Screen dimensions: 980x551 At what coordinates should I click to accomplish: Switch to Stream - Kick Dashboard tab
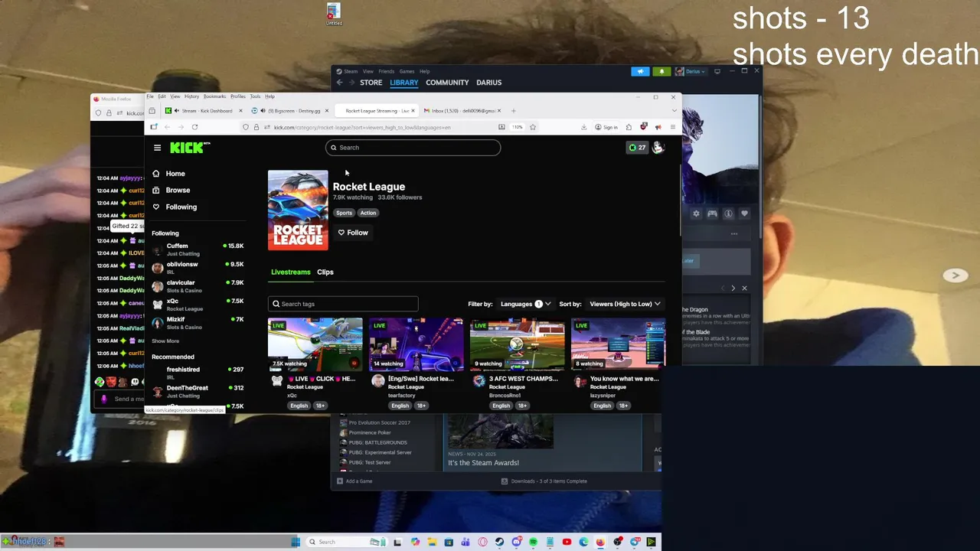click(202, 111)
